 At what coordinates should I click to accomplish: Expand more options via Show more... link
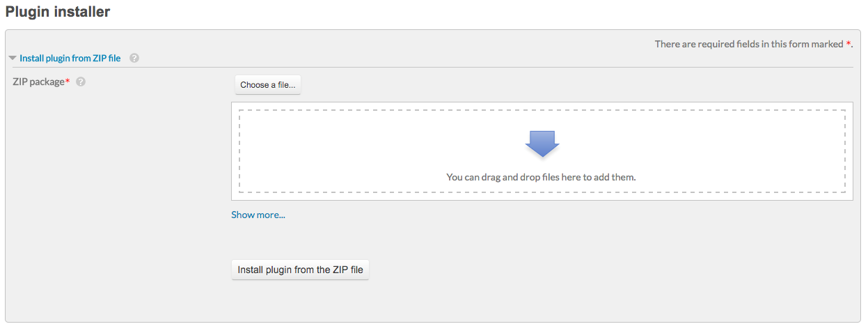pyautogui.click(x=258, y=215)
